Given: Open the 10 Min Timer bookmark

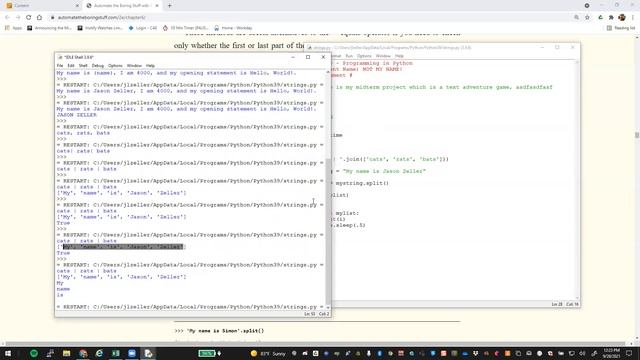Looking at the screenshot, I should click(x=186, y=28).
